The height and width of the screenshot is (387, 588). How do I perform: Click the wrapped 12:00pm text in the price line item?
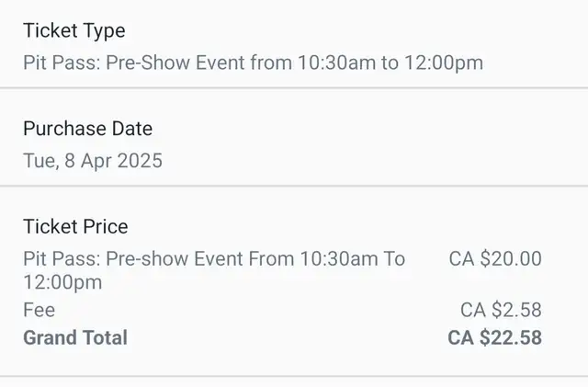62,282
